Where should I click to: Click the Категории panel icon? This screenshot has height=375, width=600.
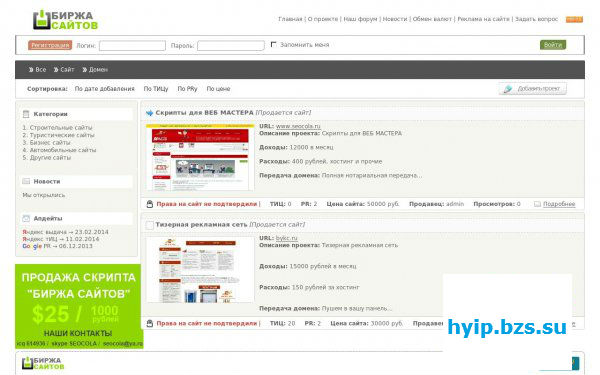tap(26, 114)
